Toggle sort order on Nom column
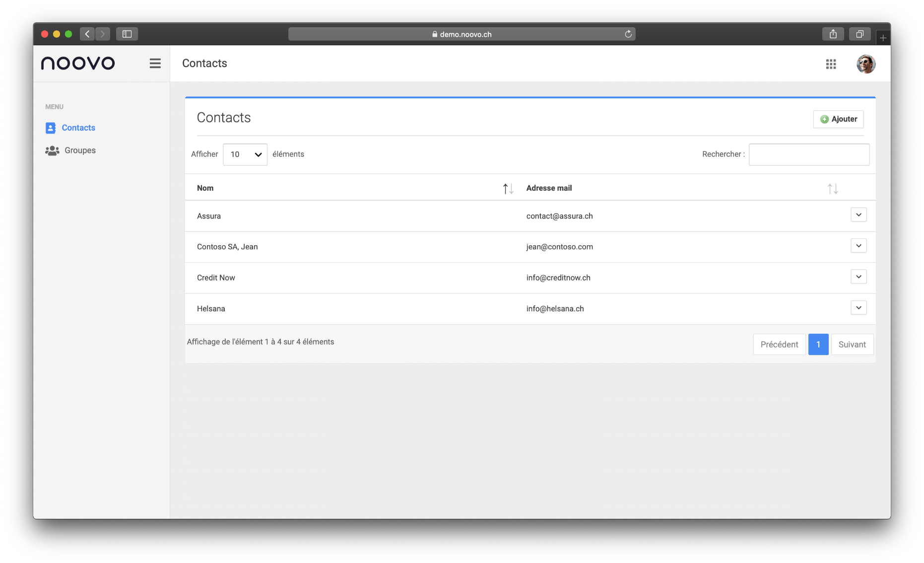 tap(508, 189)
